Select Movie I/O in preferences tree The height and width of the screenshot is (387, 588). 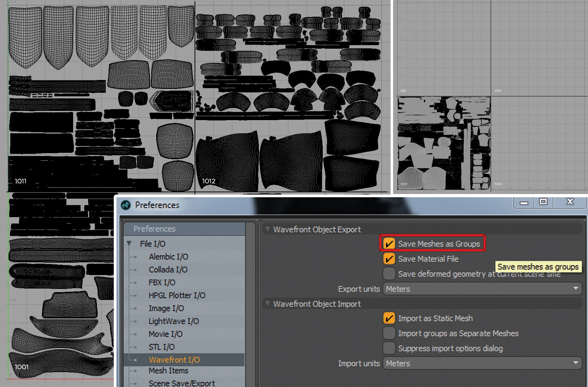point(165,334)
